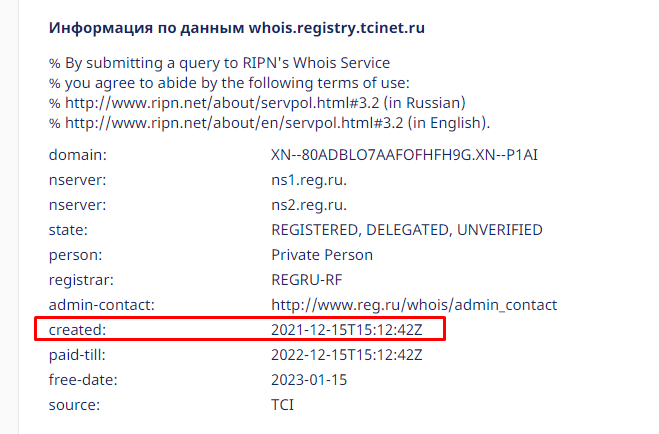Open the English en/servpol.html#3.2 URL
The width and height of the screenshot is (659, 434).
[x=234, y=123]
